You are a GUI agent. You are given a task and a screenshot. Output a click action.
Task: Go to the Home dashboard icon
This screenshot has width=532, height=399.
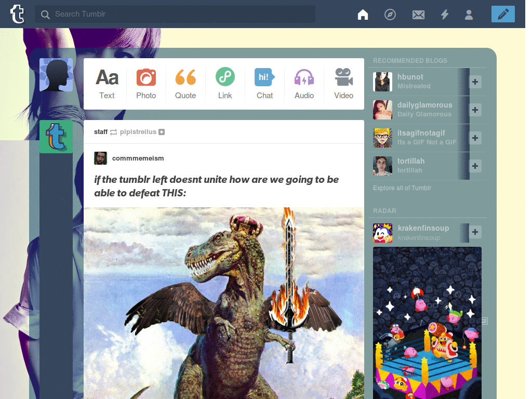tap(363, 15)
